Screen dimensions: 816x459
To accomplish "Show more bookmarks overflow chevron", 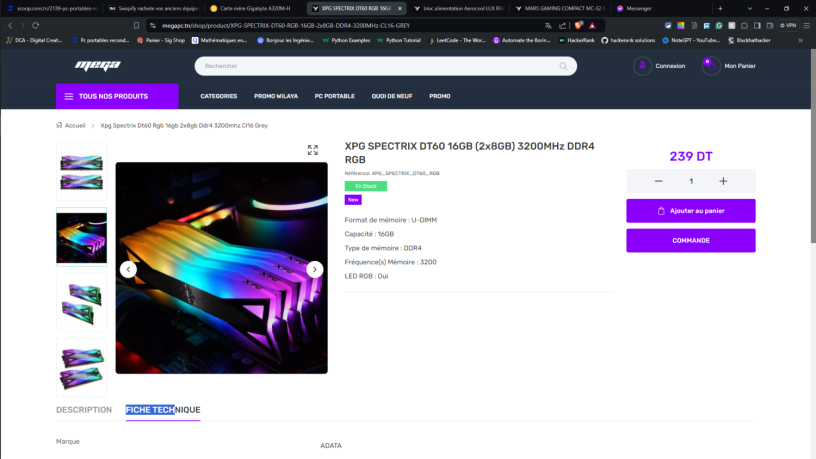I will click(800, 40).
